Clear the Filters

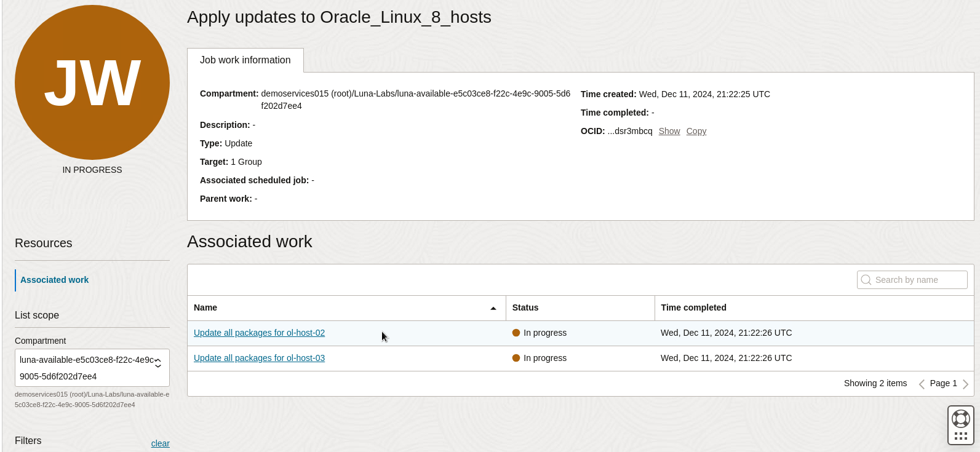160,443
